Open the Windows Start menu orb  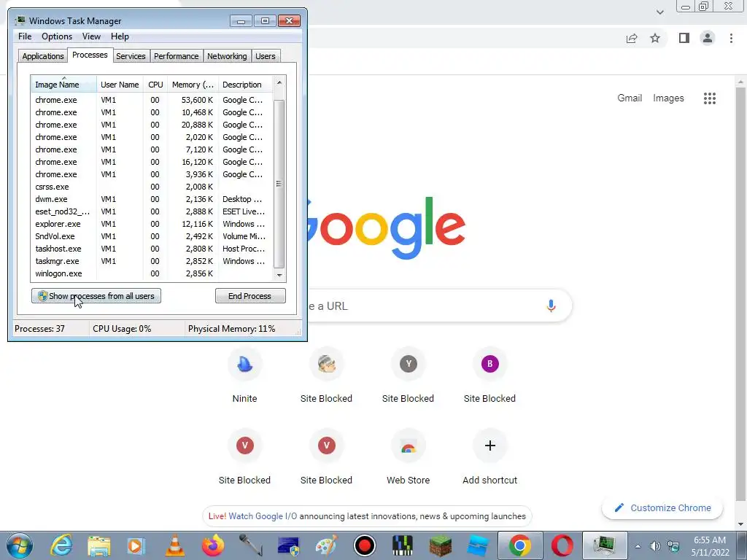point(20,545)
